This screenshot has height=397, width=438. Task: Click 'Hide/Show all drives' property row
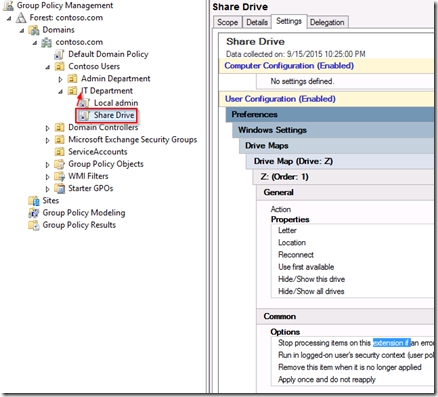click(311, 291)
